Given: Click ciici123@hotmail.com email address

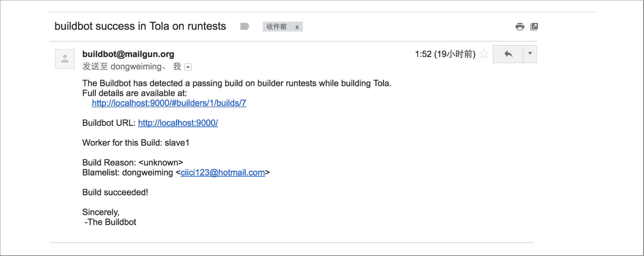Looking at the screenshot, I should point(223,173).
